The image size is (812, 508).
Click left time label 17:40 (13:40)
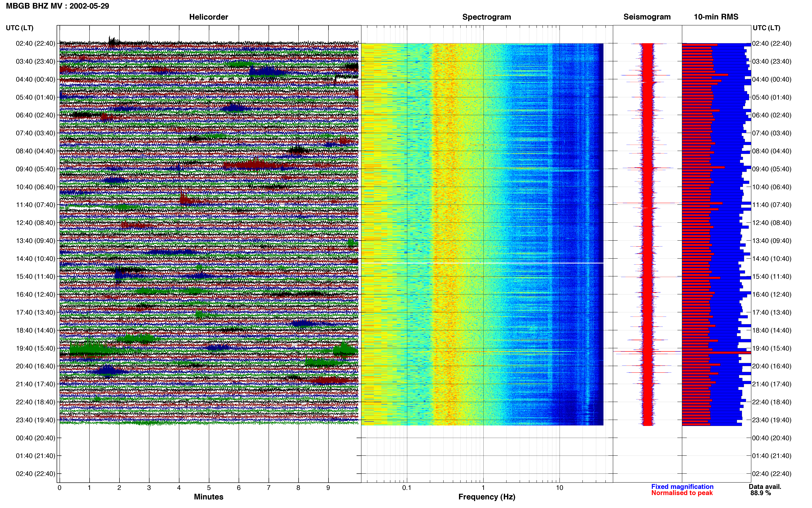[36, 312]
